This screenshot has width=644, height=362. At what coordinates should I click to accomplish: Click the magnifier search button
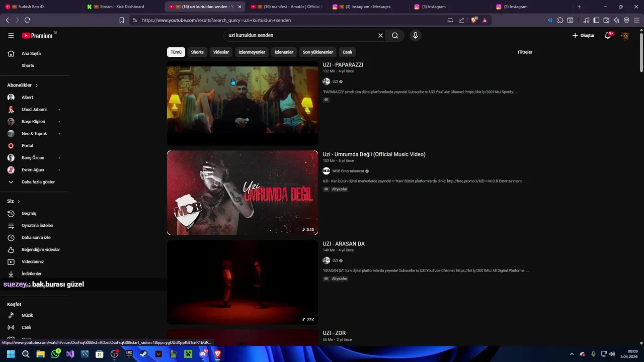[x=395, y=36]
